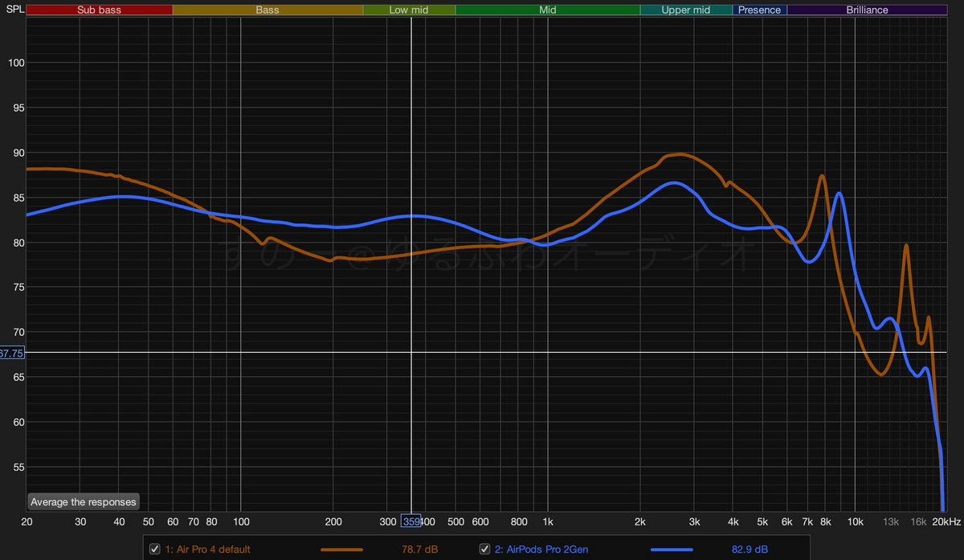Click the Sub bass band label
Viewport: 964px width, 560px height.
point(100,10)
